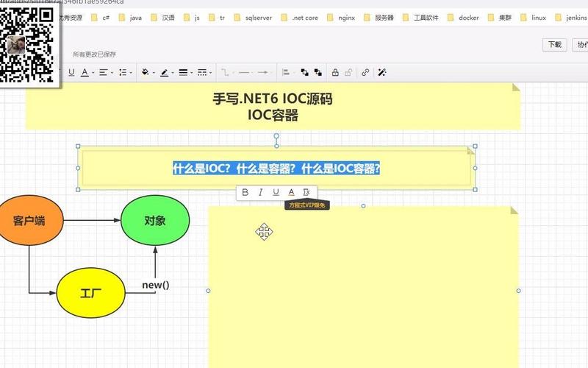Click the formula icon in floating toolbar
This screenshot has height=368, width=588.
(306, 192)
